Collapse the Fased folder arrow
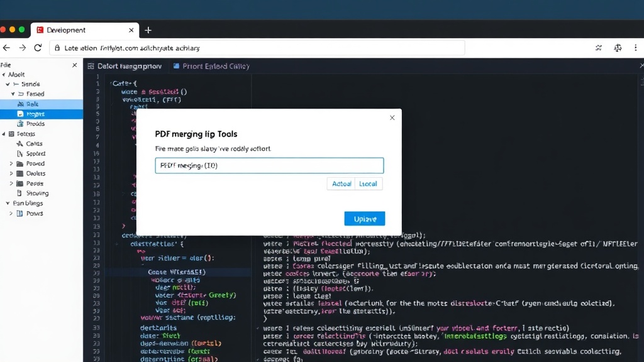 [x=13, y=94]
